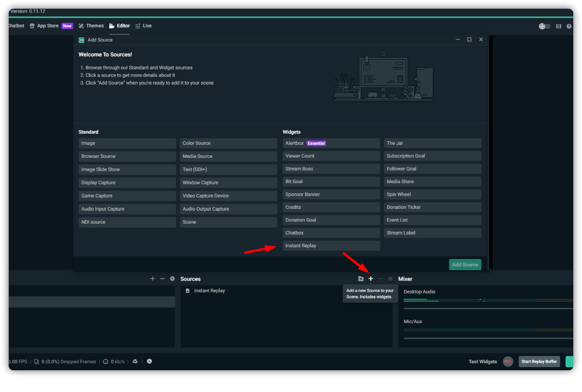Remove scene with the minus icon

(162, 279)
